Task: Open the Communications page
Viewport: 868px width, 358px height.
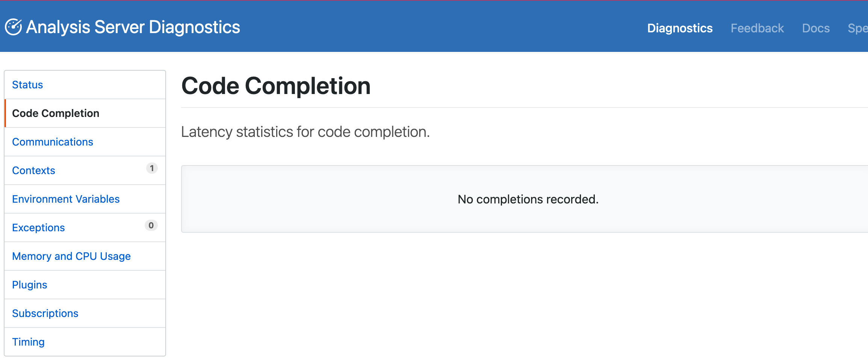Action: point(53,142)
